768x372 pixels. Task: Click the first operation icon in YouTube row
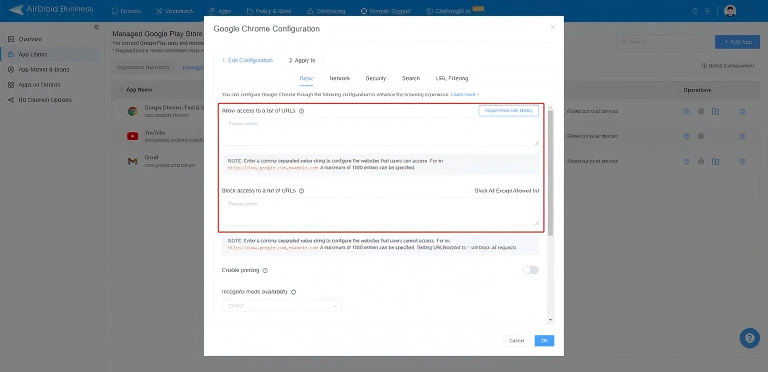click(687, 136)
